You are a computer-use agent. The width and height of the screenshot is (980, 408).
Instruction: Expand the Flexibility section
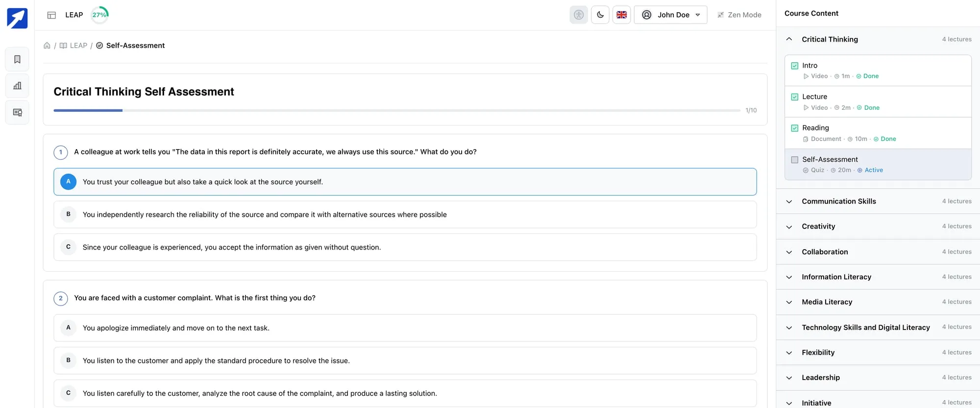[x=878, y=353]
